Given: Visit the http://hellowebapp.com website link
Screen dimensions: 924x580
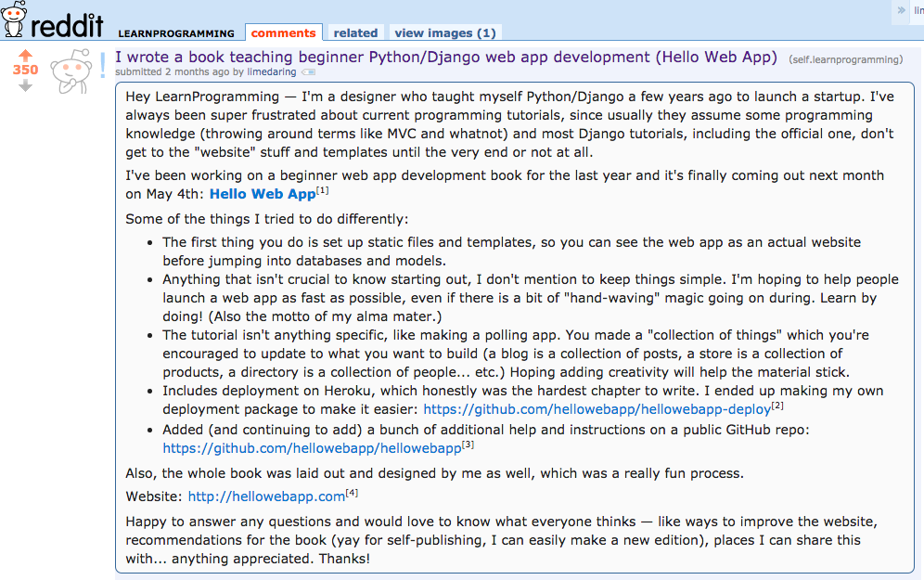Looking at the screenshot, I should coord(266,496).
